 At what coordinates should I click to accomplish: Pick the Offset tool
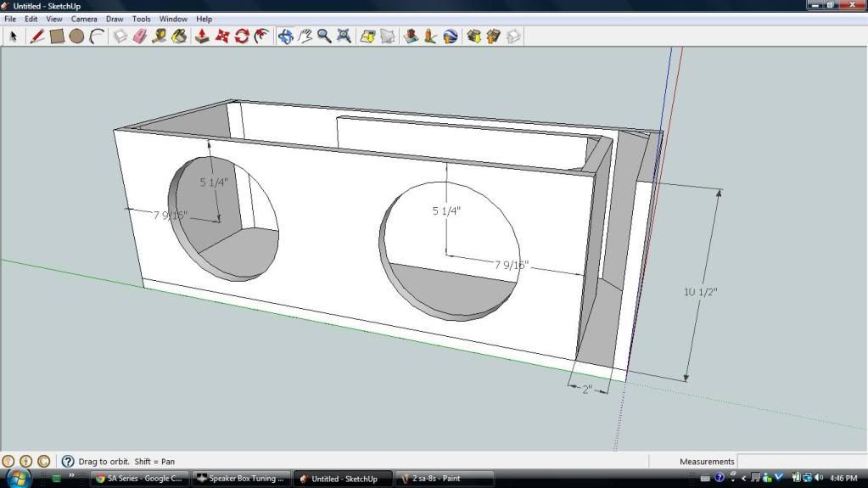[x=262, y=36]
